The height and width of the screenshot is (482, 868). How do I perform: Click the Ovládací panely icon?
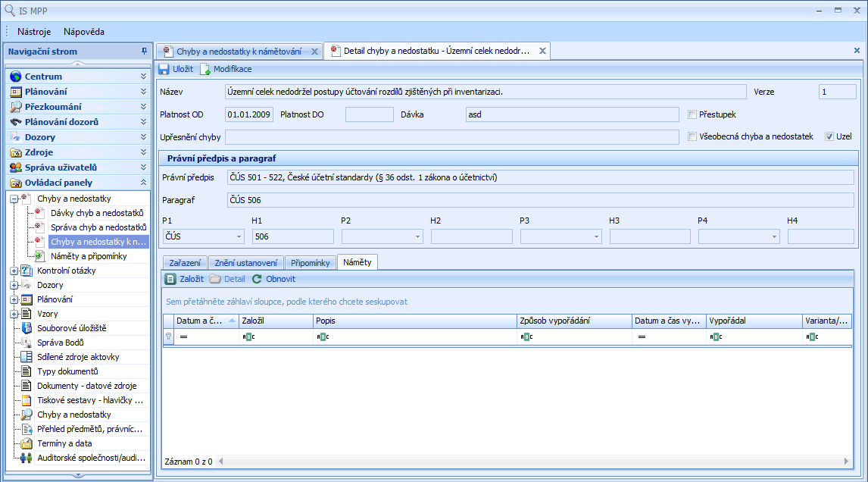pos(15,183)
